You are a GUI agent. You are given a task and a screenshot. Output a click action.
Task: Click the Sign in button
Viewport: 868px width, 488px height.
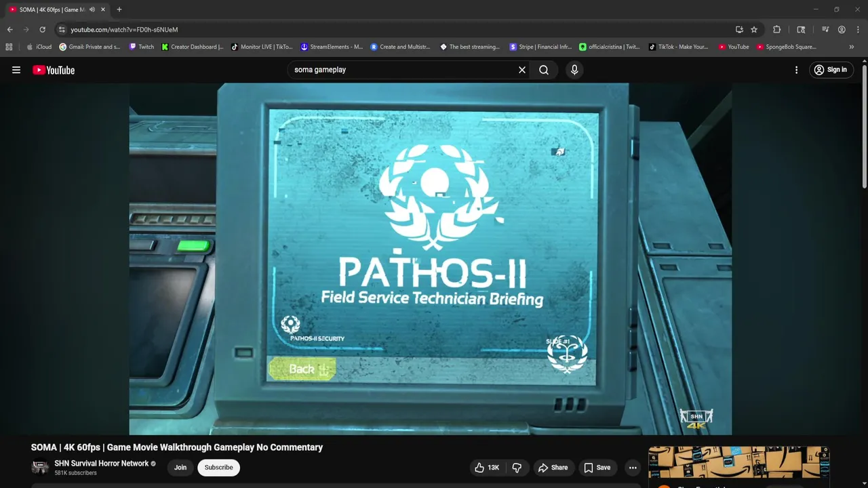(831, 70)
